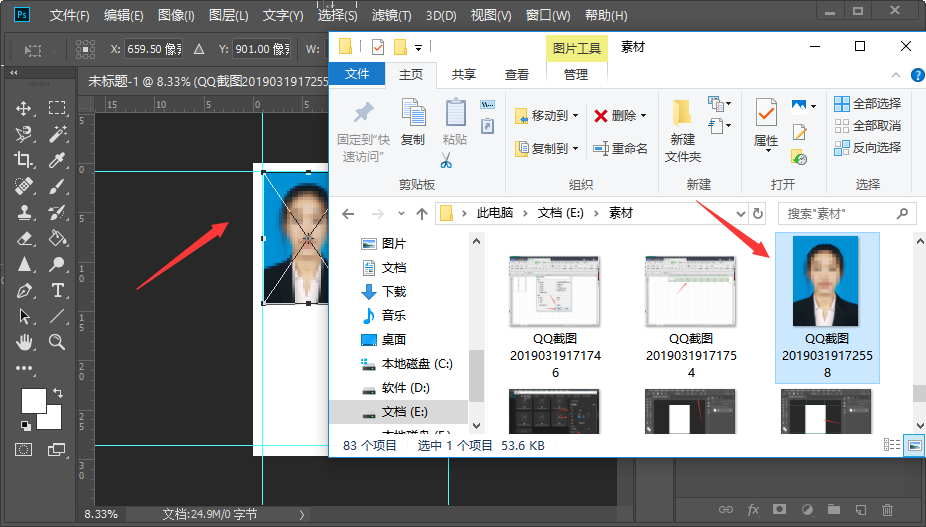
Task: Toggle Quick Mask mode
Action: (24, 450)
